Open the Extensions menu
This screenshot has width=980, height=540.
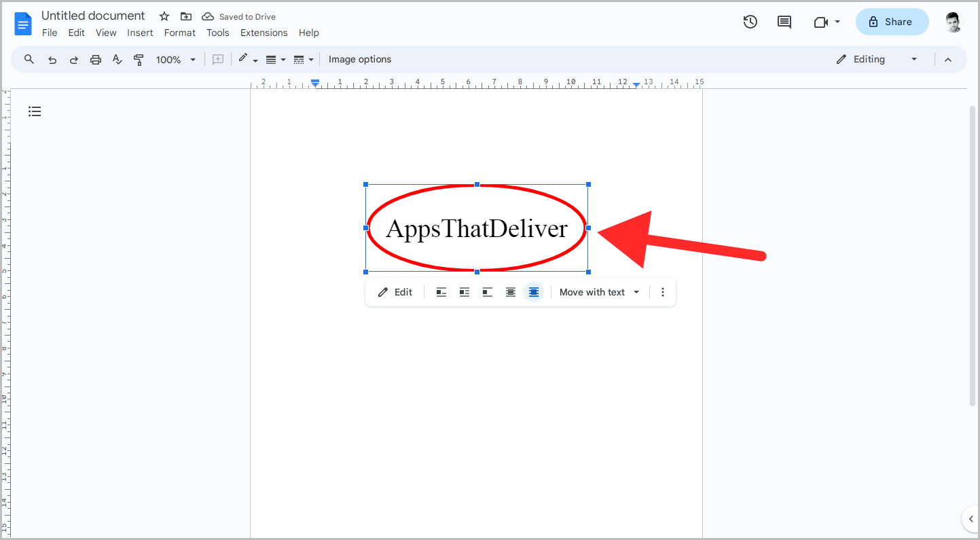[264, 32]
